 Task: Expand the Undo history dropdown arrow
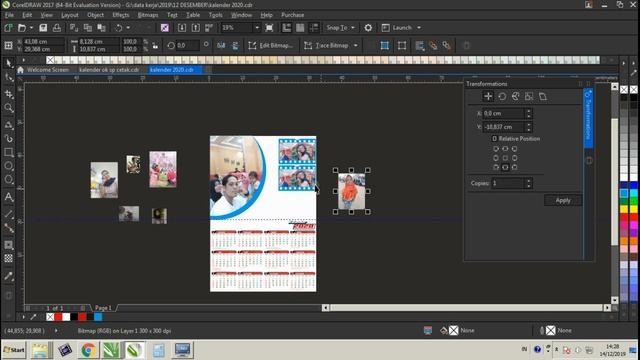(x=128, y=28)
